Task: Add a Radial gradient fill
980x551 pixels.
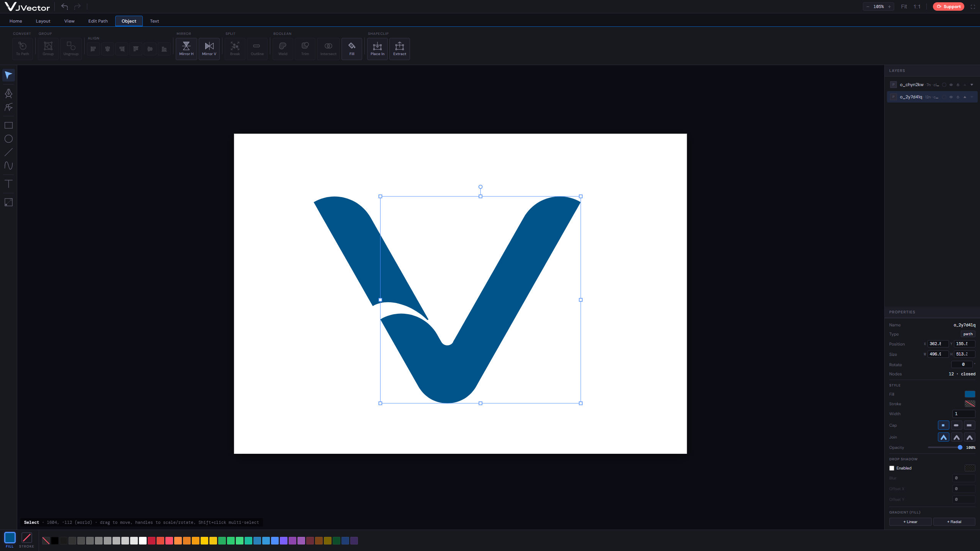Action: [x=954, y=522]
